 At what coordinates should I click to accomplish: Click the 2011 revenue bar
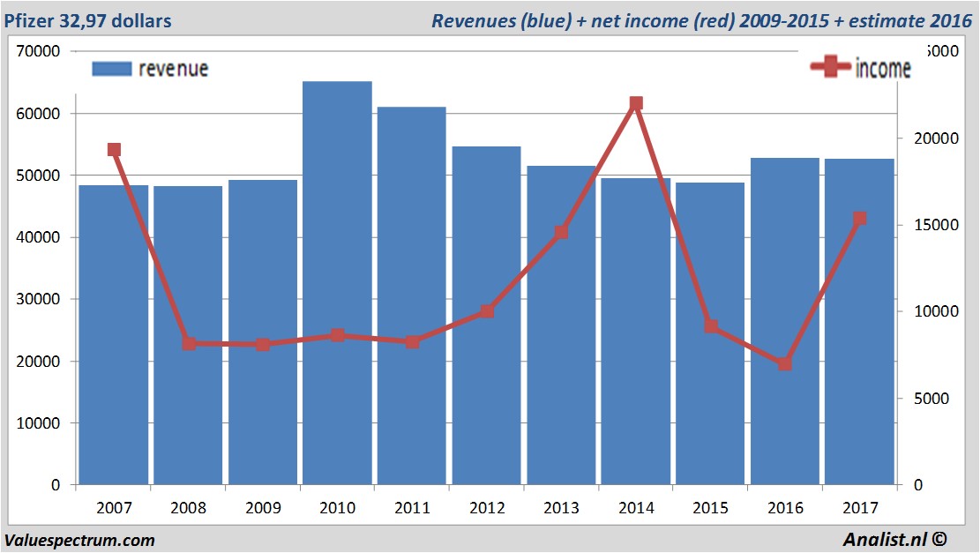[412, 295]
